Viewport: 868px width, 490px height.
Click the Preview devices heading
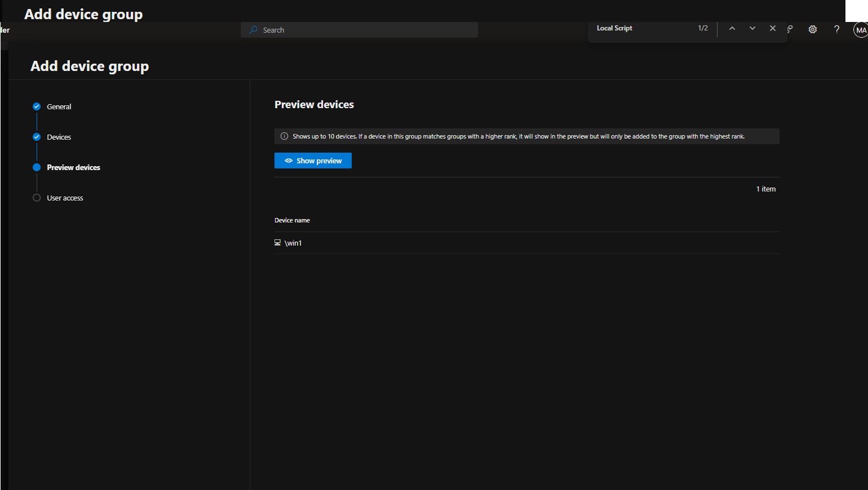[x=314, y=104]
